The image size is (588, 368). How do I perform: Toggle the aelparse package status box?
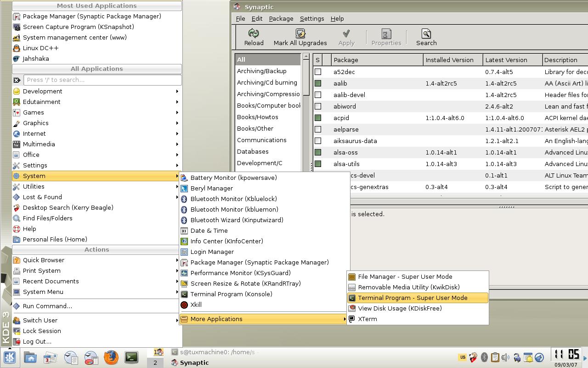tap(318, 129)
